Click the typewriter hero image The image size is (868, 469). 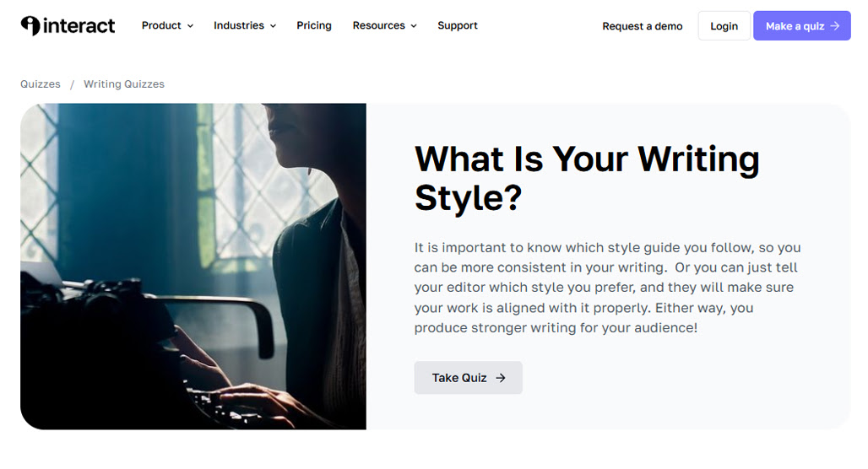(193, 267)
